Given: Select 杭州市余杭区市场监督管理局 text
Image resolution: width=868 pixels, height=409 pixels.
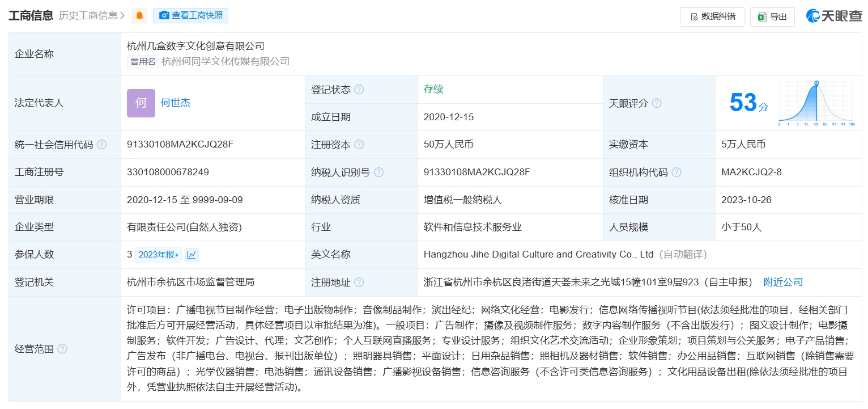Looking at the screenshot, I should pyautogui.click(x=190, y=282).
